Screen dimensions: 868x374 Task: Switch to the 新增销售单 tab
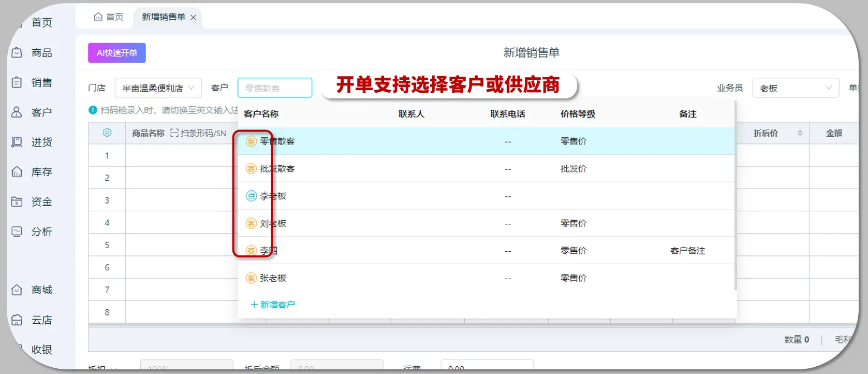pyautogui.click(x=164, y=17)
